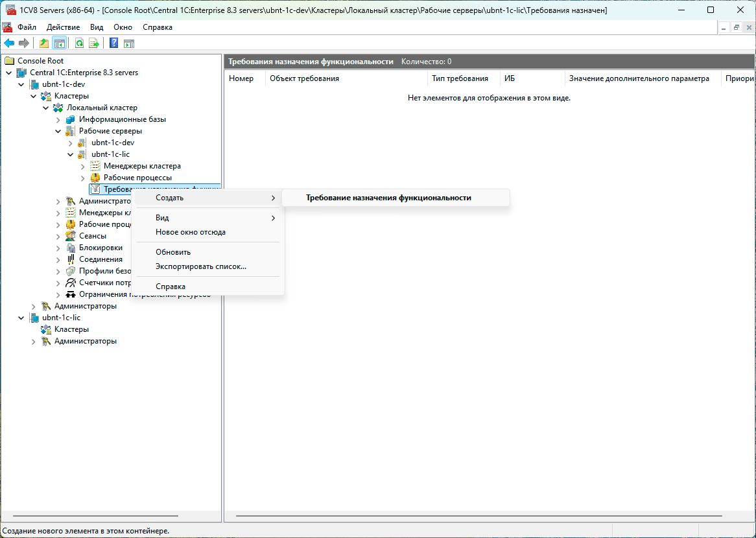
Task: Expand the Информационные базы node
Action: click(x=58, y=119)
